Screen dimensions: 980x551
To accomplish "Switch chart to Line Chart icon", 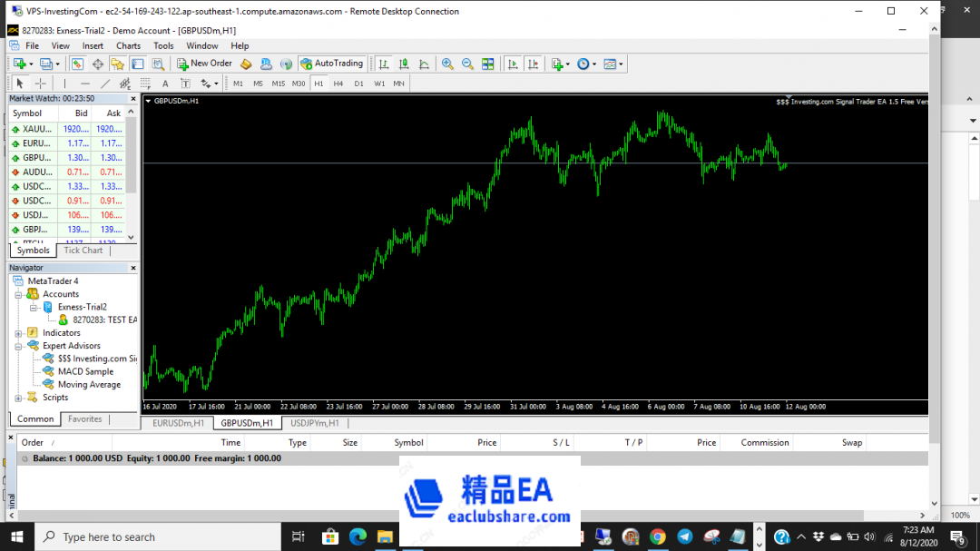I will coord(424,64).
